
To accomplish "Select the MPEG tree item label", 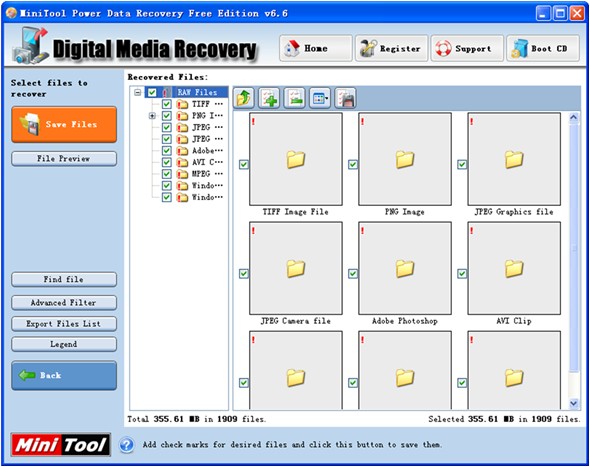I will [x=207, y=174].
